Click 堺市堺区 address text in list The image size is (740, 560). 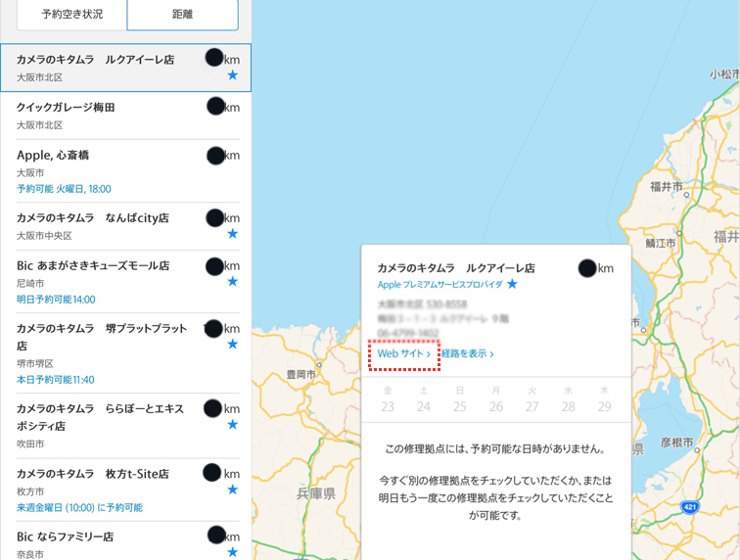(x=35, y=363)
